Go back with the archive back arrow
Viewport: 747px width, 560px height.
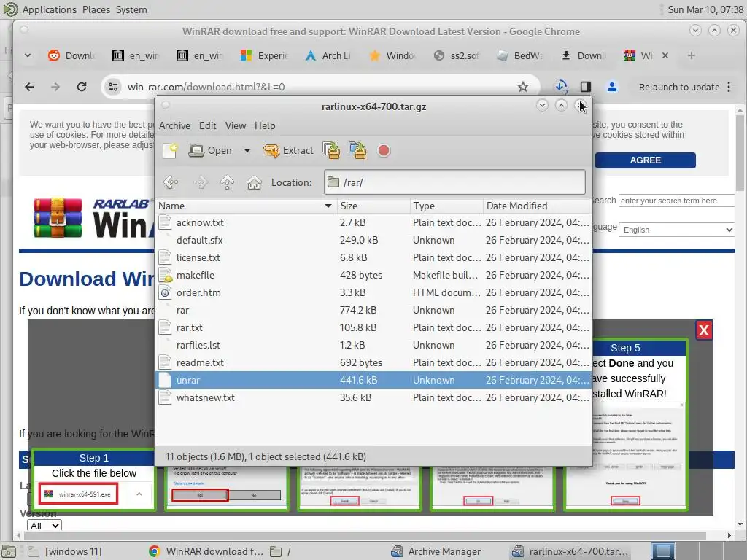[x=171, y=182]
